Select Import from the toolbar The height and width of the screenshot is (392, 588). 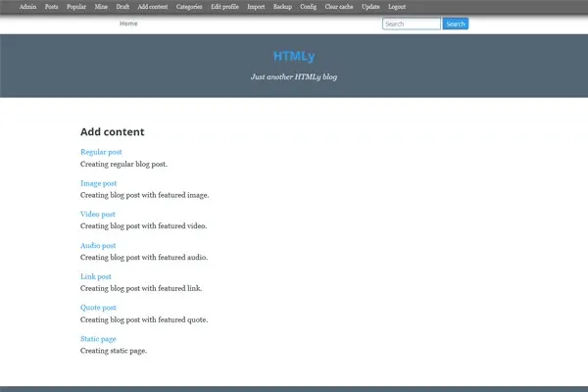[x=256, y=6]
